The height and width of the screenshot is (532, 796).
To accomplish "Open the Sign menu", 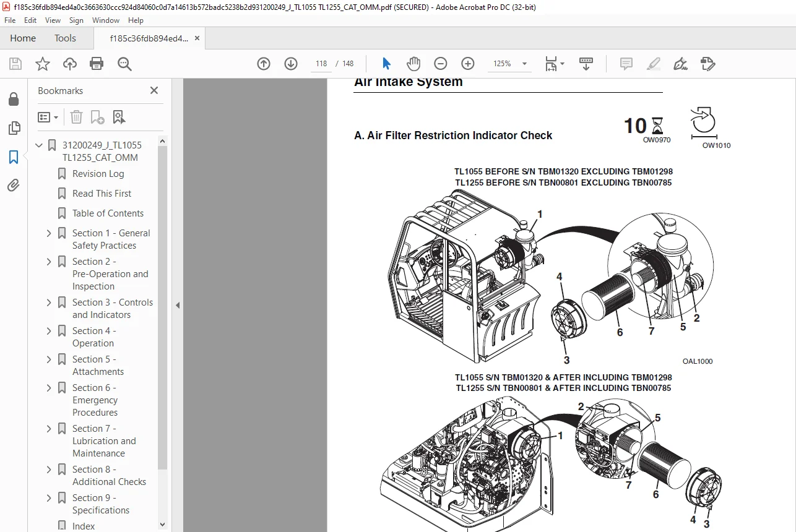I will [x=76, y=20].
